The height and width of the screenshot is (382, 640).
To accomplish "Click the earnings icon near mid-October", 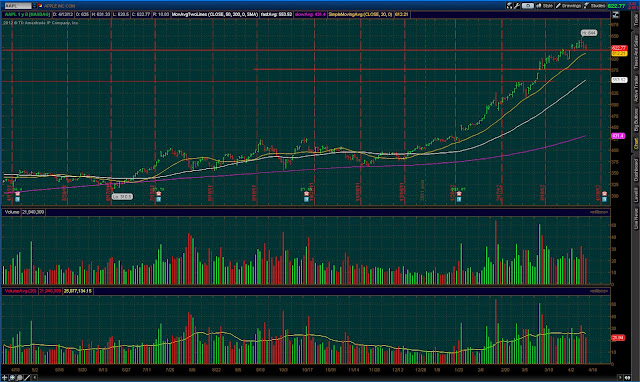I will click(x=306, y=194).
